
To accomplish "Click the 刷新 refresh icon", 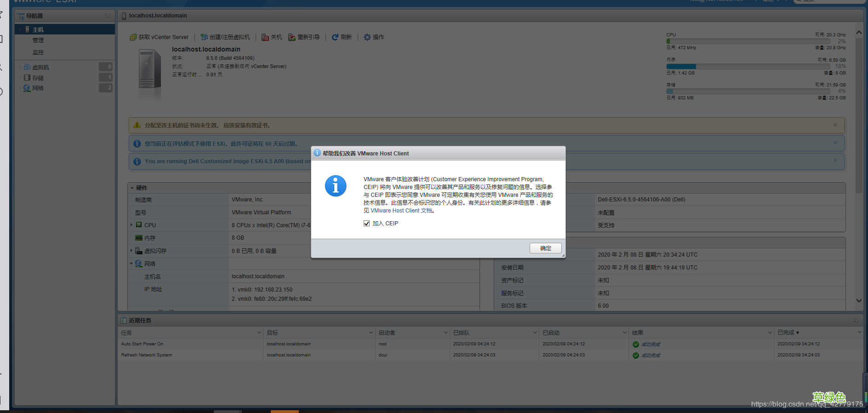I will click(335, 37).
